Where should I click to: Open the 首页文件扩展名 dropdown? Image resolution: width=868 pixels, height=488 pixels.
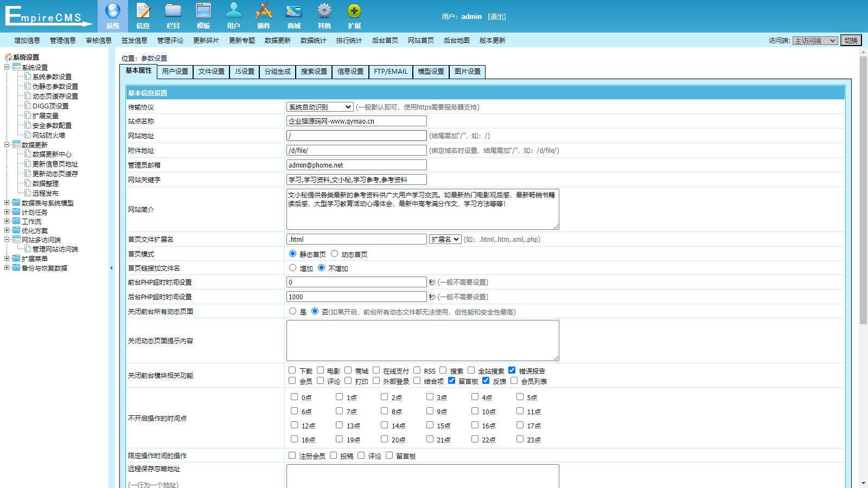445,239
